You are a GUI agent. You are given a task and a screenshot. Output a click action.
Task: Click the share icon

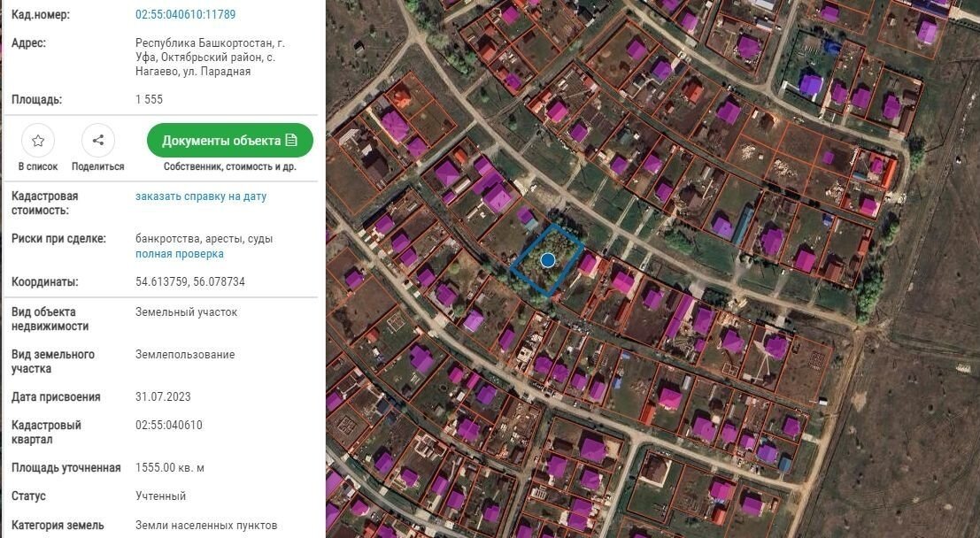click(98, 141)
